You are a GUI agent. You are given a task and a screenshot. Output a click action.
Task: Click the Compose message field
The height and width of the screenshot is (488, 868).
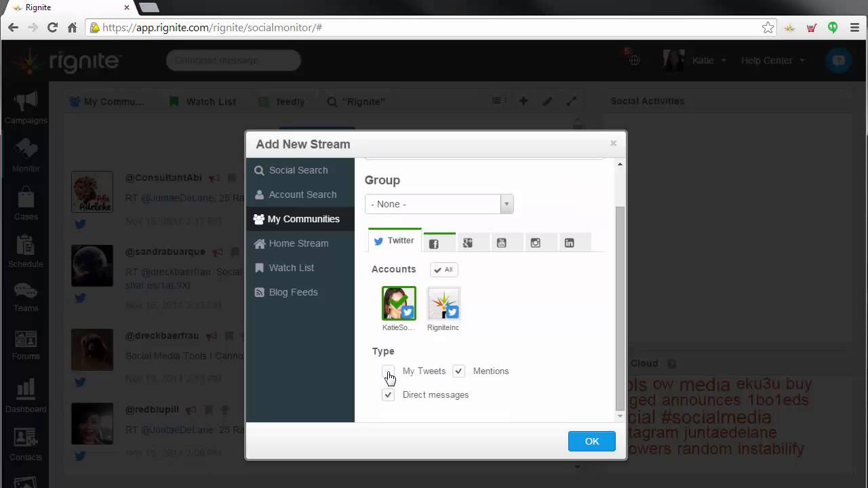tap(233, 60)
